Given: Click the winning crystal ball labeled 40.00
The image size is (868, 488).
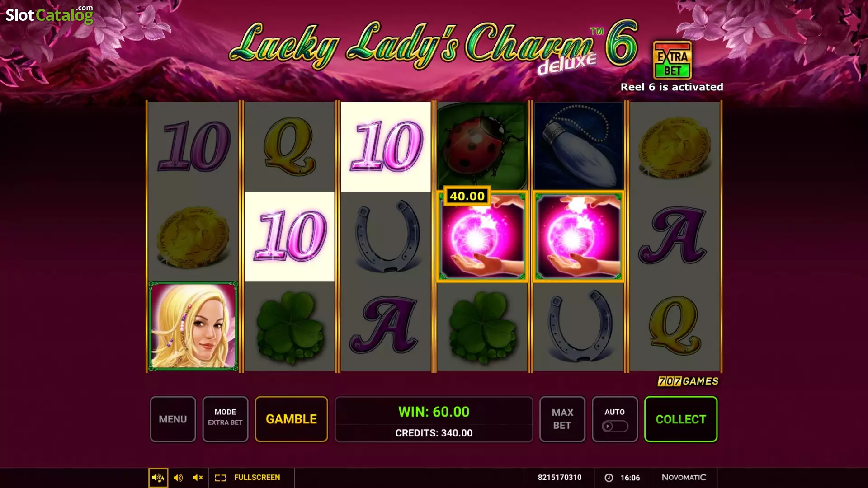Looking at the screenshot, I should [482, 236].
